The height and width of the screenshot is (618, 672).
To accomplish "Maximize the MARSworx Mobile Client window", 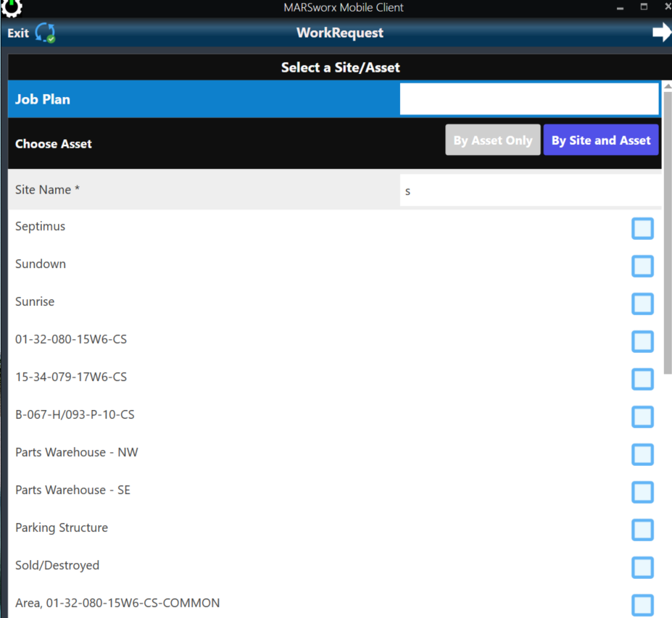I will coord(644,7).
